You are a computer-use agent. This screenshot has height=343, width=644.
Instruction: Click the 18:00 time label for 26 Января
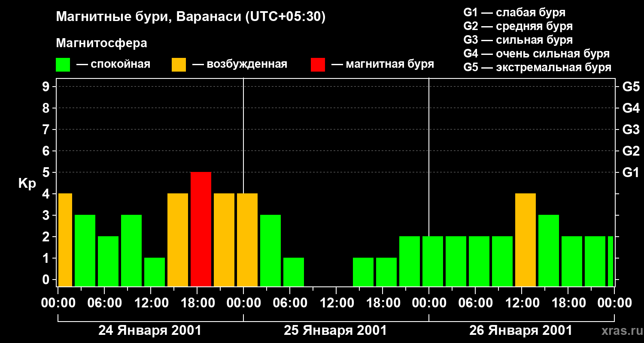coord(568,303)
